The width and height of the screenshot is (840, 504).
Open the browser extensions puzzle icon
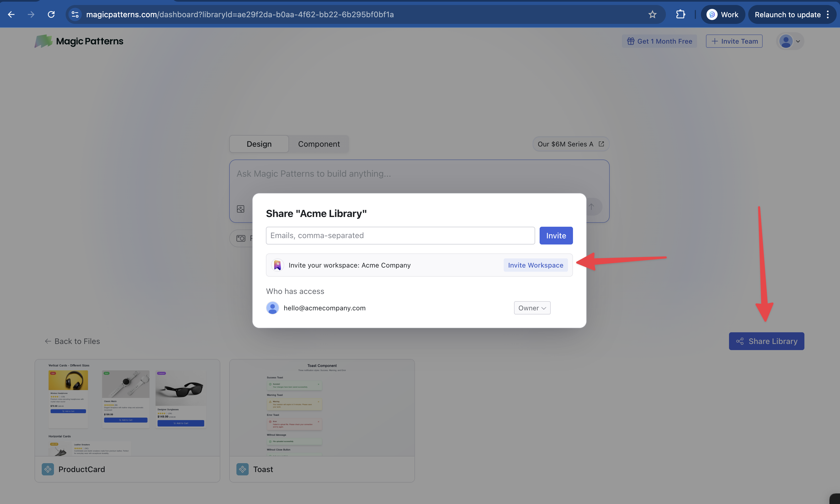[x=680, y=14]
